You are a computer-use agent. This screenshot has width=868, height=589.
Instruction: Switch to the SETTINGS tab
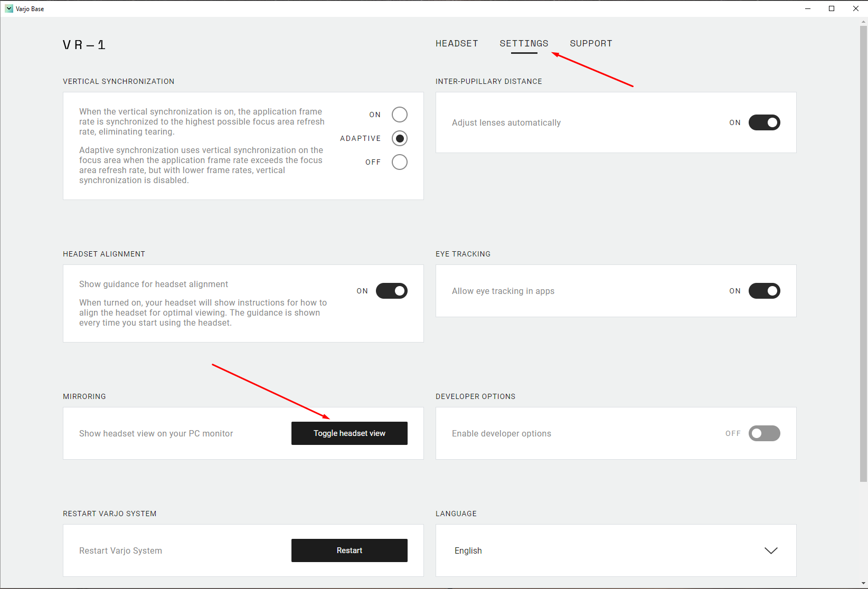pyautogui.click(x=524, y=43)
